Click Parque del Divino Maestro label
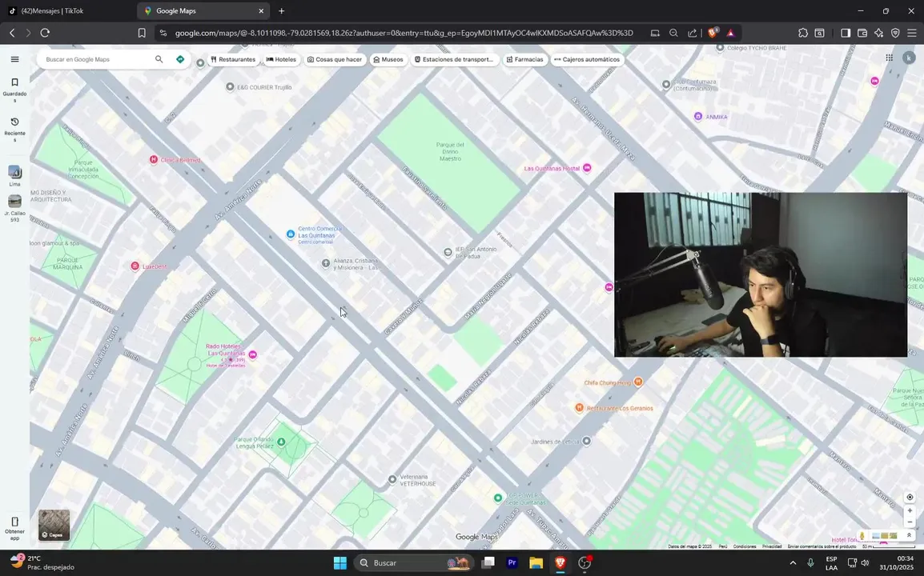The height and width of the screenshot is (576, 924). click(x=450, y=151)
